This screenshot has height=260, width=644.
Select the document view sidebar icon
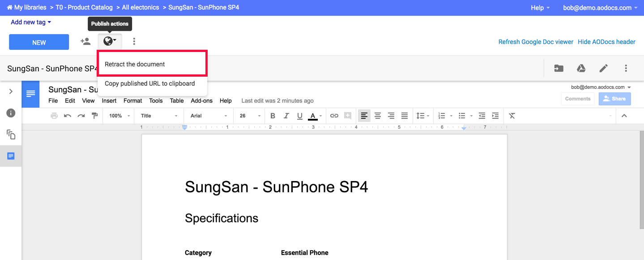point(11,156)
